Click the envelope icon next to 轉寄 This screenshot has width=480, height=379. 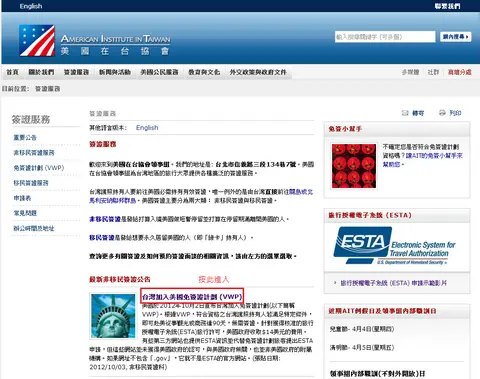pyautogui.click(x=405, y=113)
